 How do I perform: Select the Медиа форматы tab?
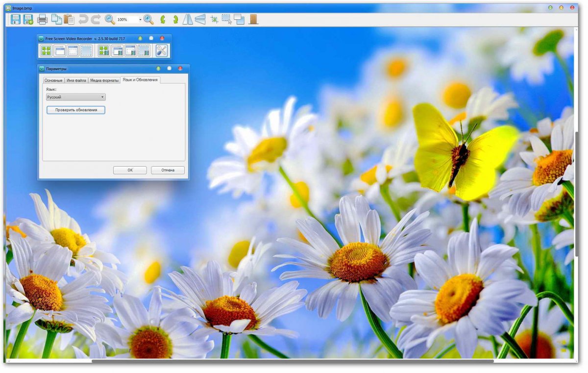click(x=104, y=80)
